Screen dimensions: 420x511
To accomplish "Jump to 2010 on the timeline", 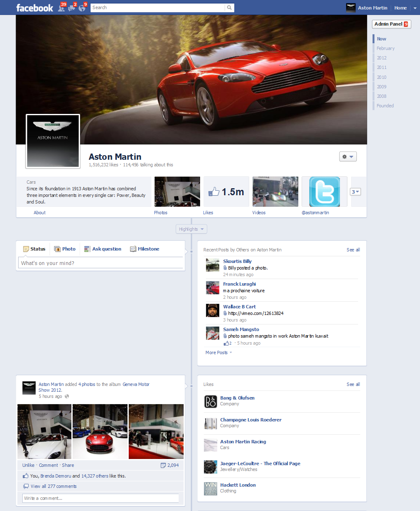I will [x=382, y=77].
